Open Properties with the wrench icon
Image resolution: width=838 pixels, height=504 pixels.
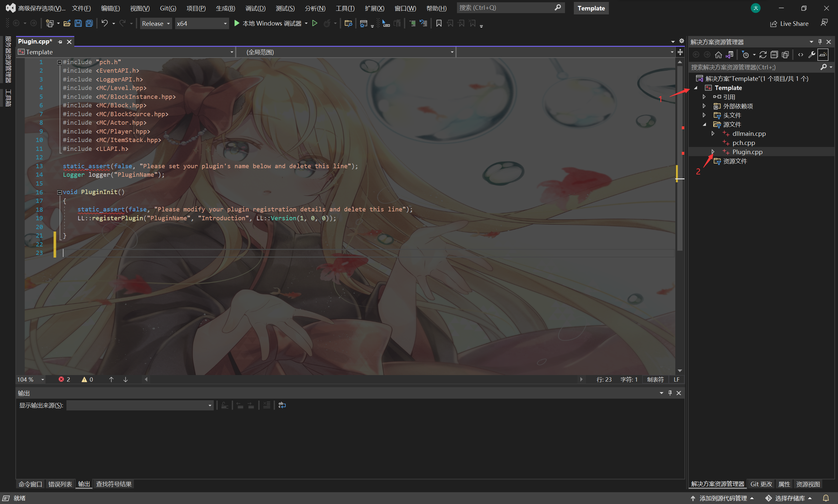811,55
